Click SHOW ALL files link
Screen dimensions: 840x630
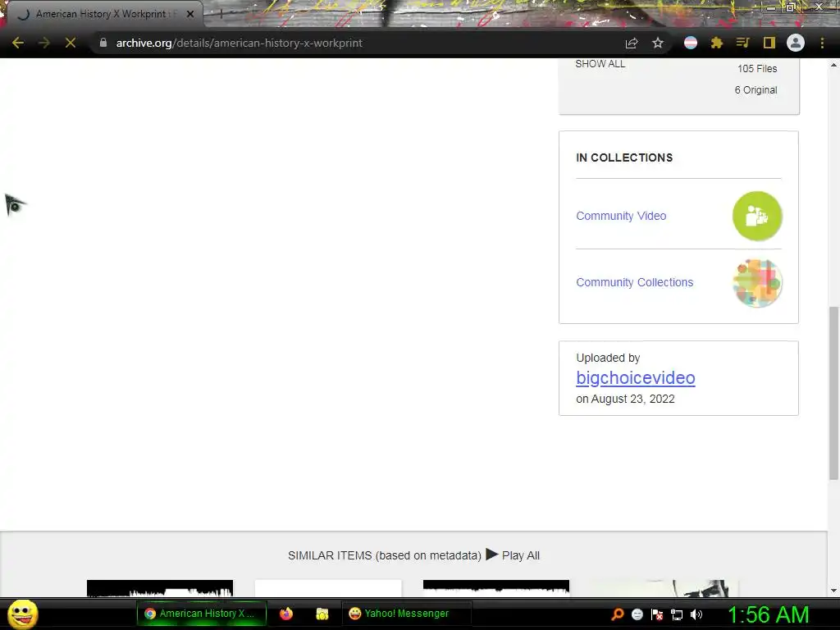[x=600, y=64]
